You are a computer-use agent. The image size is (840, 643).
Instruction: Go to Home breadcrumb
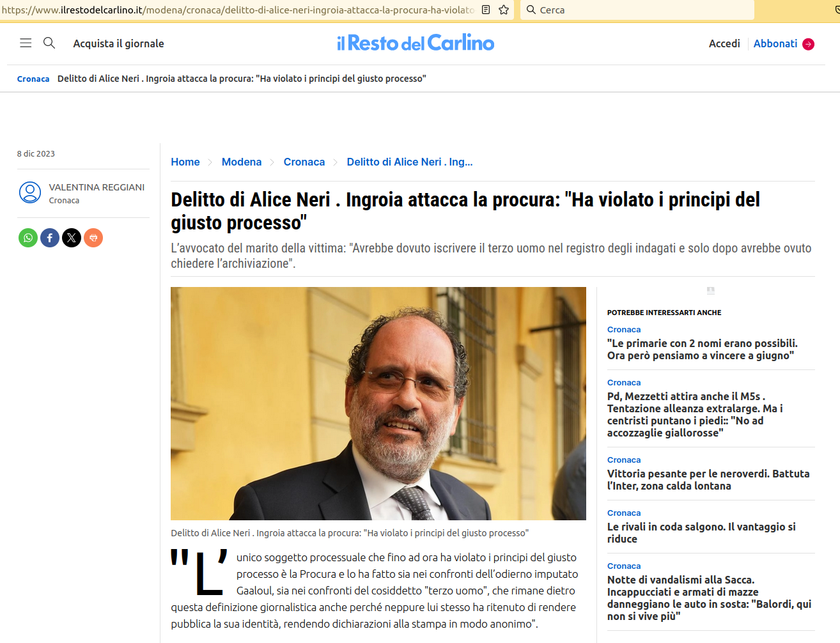185,162
